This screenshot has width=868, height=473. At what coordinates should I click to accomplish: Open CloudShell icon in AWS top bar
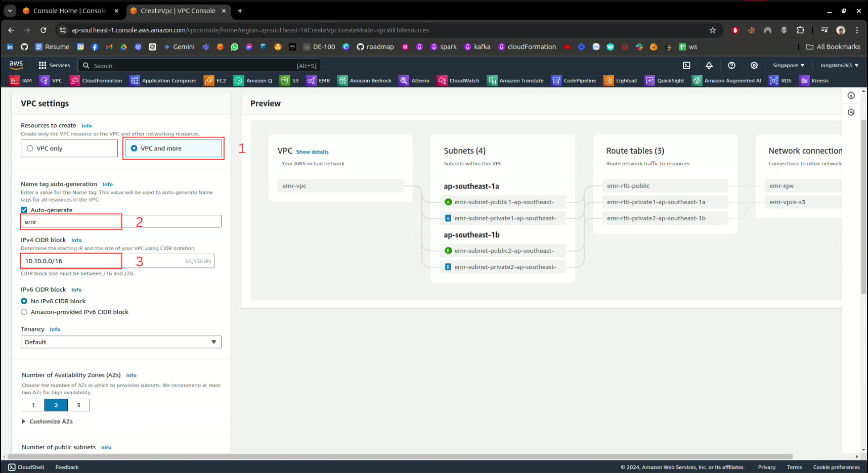coord(686,65)
